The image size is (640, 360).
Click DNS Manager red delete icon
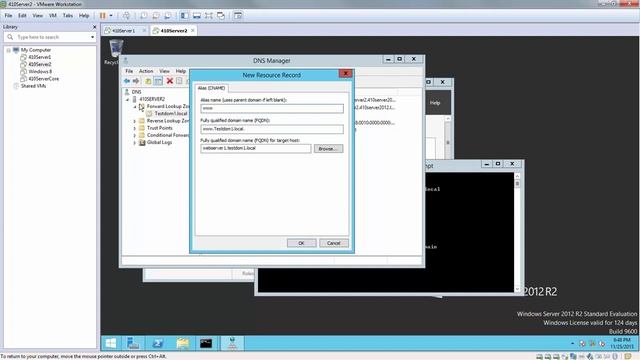pos(170,81)
